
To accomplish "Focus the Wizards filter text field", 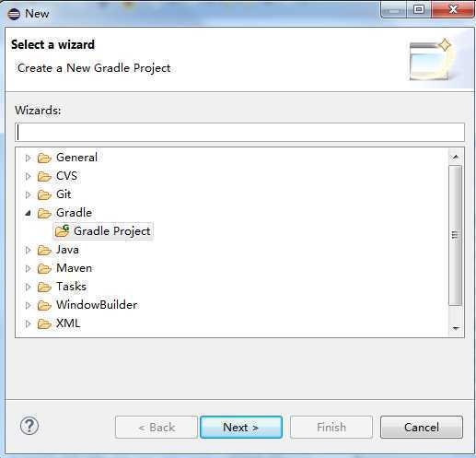I will click(239, 133).
